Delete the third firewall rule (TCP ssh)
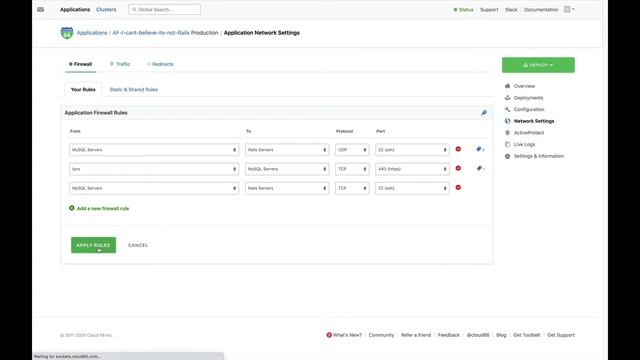 [458, 187]
